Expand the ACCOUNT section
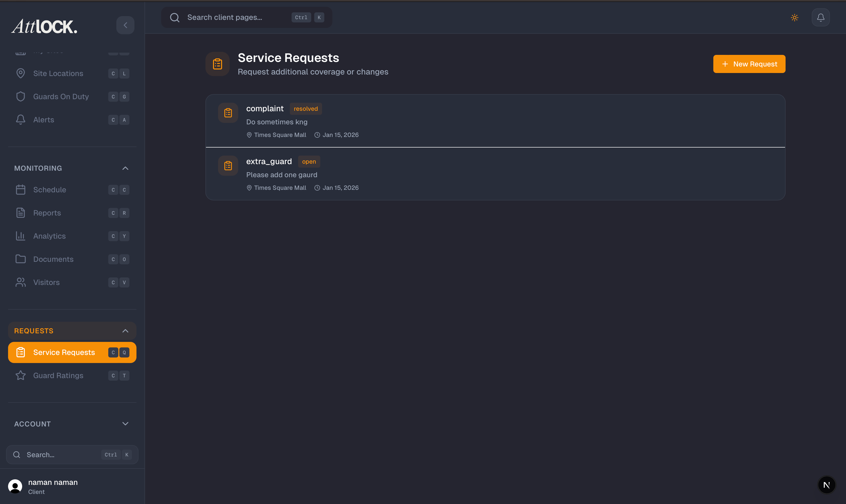Screen dimensions: 846x504 click(x=125, y=423)
